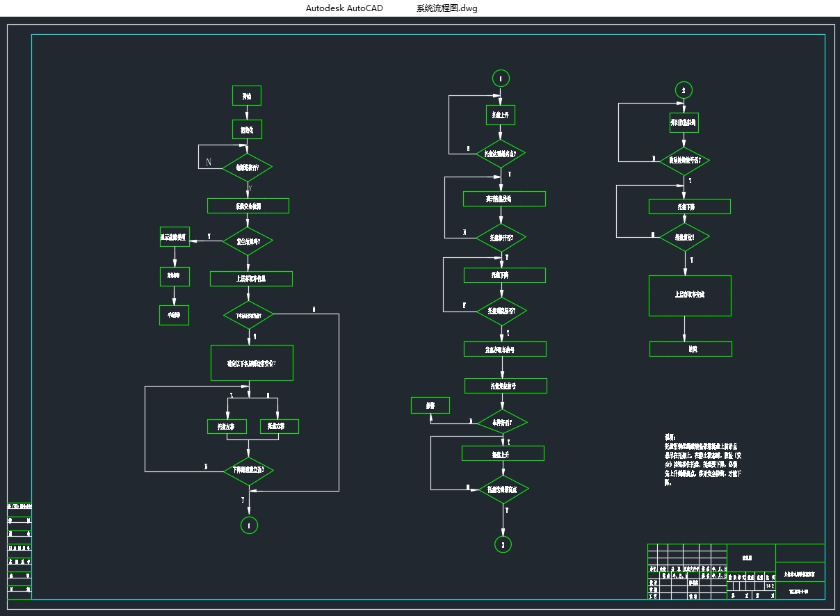The width and height of the screenshot is (840, 616).
Task: Click the 显示故障类型 box
Action: (175, 237)
